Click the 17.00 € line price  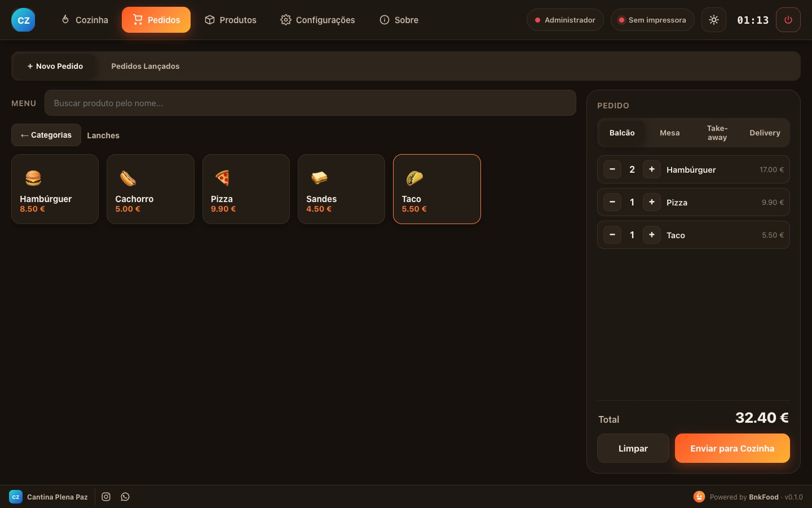[x=771, y=169]
